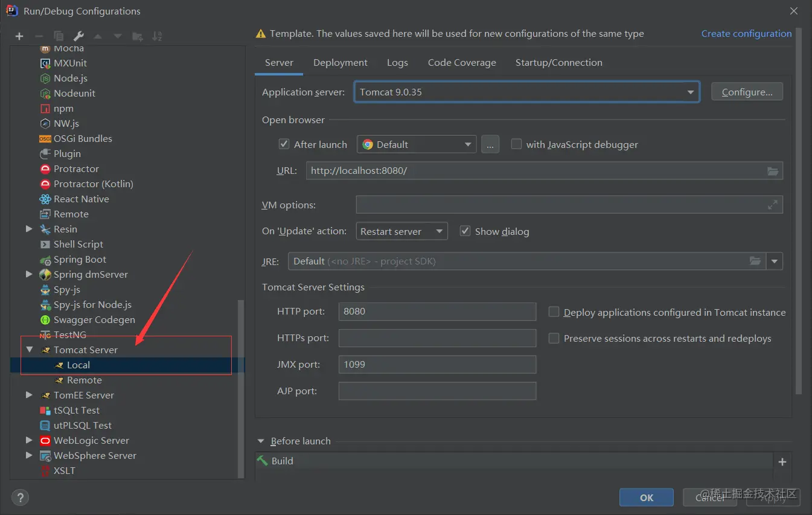Open the JRE dropdown arrow
The image size is (812, 515).
click(x=775, y=261)
